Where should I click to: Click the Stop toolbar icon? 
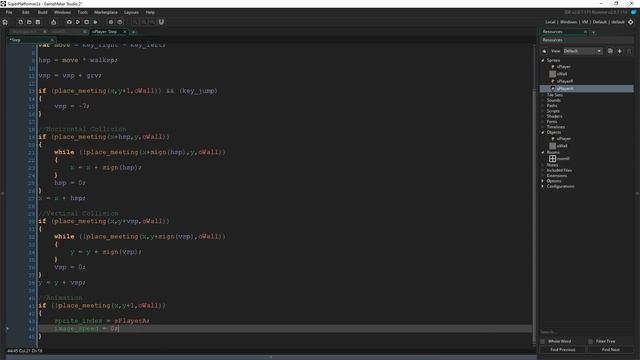click(x=87, y=22)
